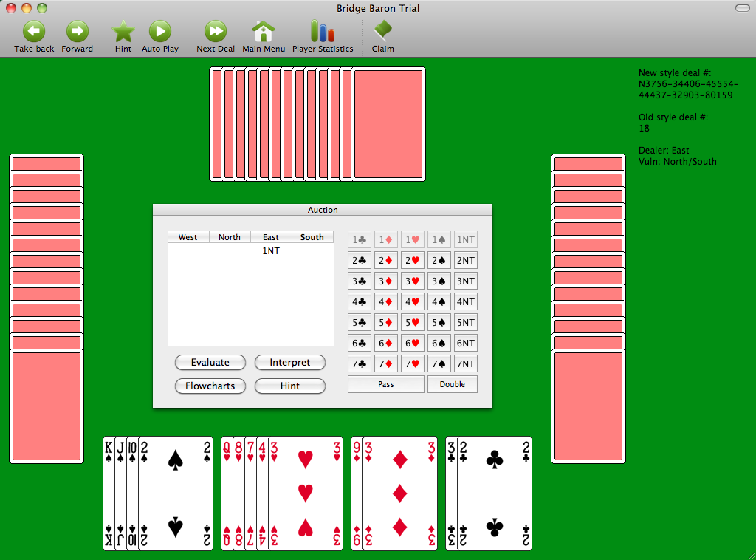Bid 2 hearts

click(412, 261)
